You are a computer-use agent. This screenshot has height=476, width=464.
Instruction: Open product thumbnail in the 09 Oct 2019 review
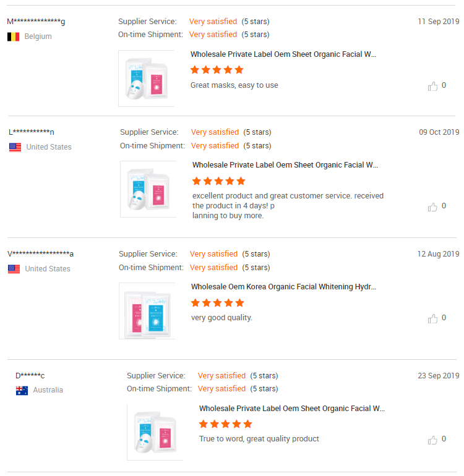click(x=148, y=189)
